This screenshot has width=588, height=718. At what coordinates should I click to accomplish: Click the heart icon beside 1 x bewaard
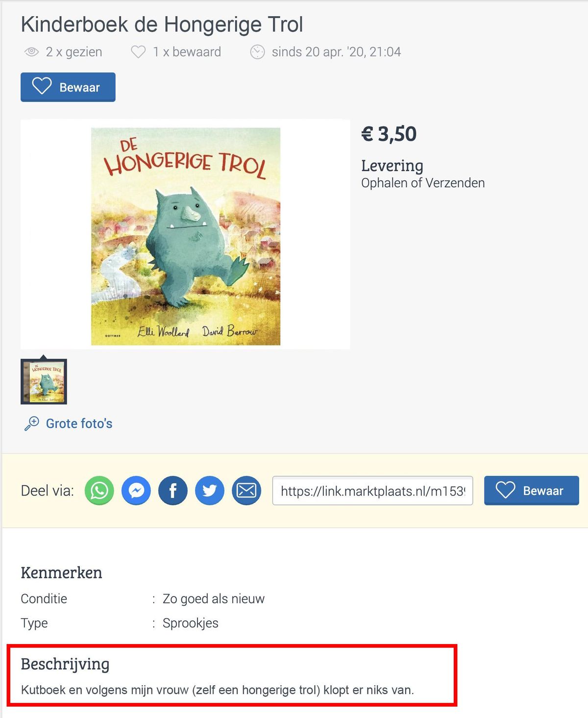tap(138, 52)
